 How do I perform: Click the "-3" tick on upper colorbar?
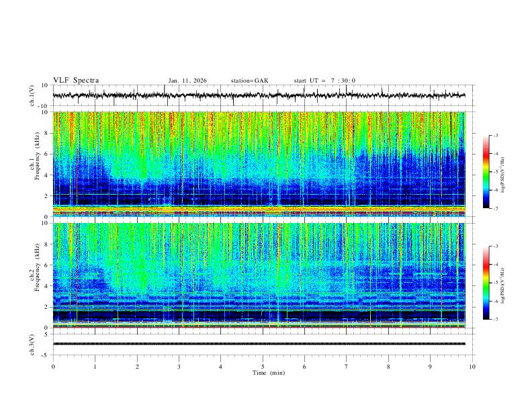tap(495, 135)
